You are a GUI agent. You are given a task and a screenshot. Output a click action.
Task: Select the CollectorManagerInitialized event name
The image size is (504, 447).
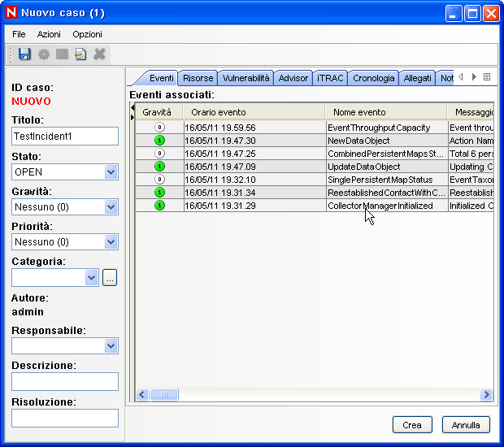point(380,206)
